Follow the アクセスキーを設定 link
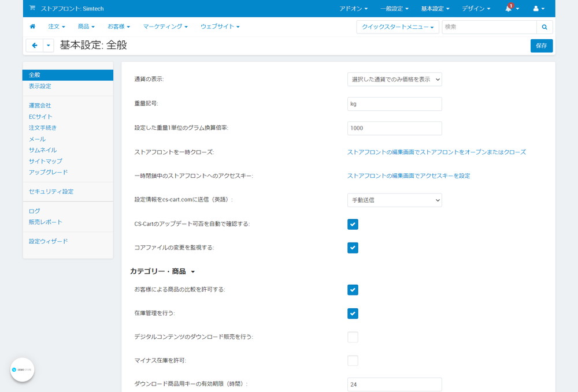578x392 pixels. [x=409, y=176]
